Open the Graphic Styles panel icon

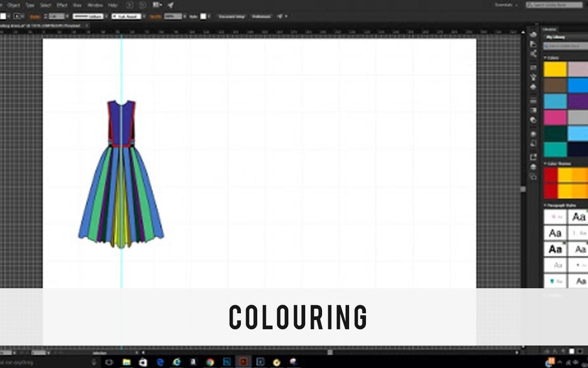533,144
